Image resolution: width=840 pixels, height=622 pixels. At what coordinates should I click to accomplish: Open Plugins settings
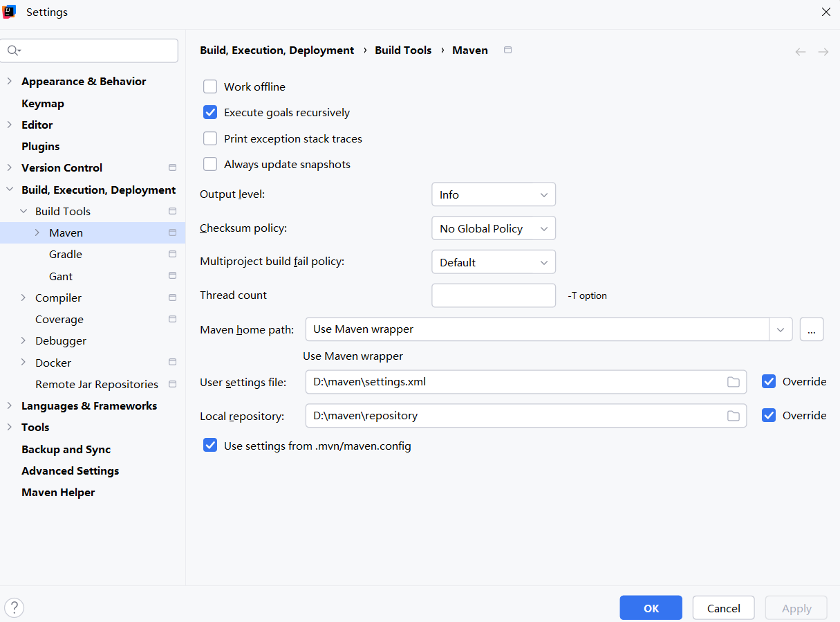pos(40,146)
